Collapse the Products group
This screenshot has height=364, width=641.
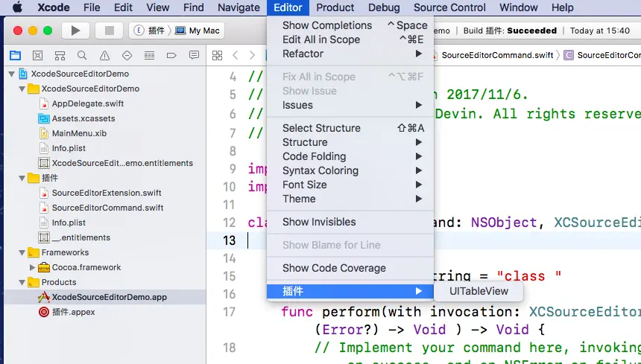tap(22, 282)
